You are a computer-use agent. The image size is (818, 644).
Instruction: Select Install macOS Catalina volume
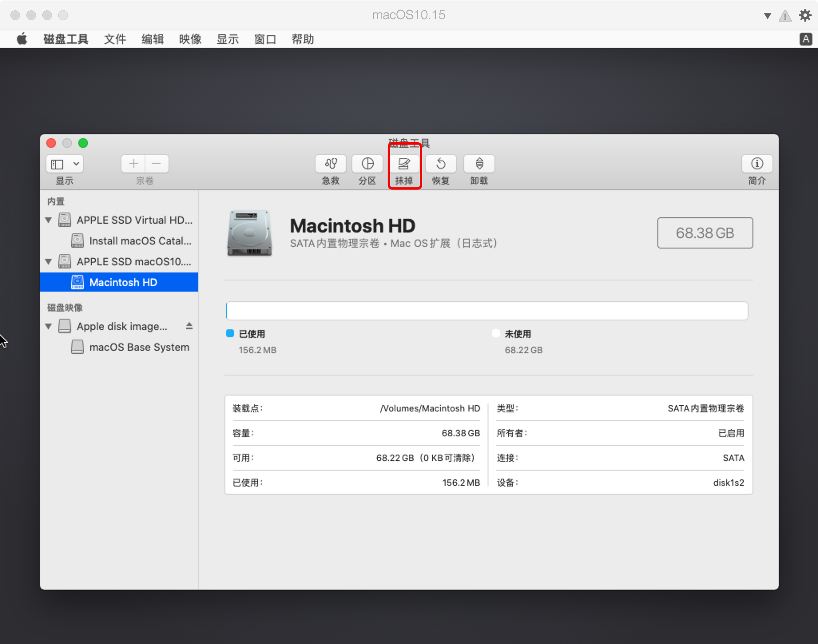(x=140, y=241)
